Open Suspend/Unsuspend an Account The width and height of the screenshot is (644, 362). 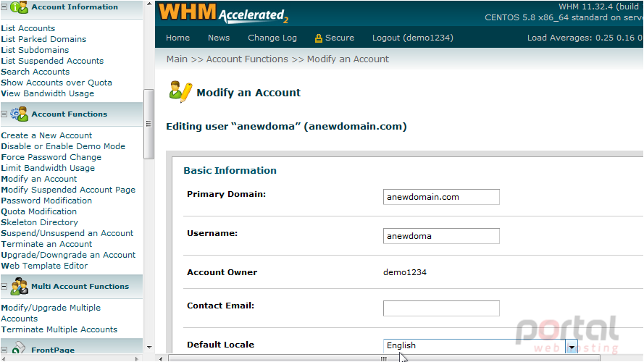(67, 234)
